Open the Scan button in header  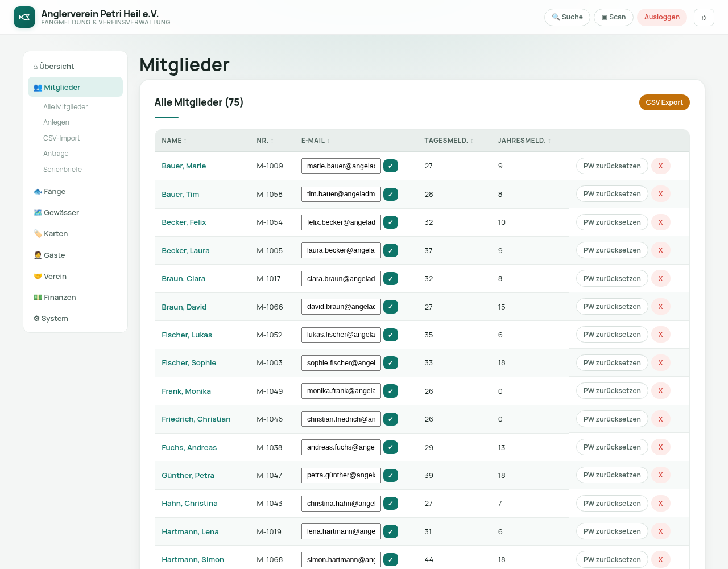click(614, 17)
